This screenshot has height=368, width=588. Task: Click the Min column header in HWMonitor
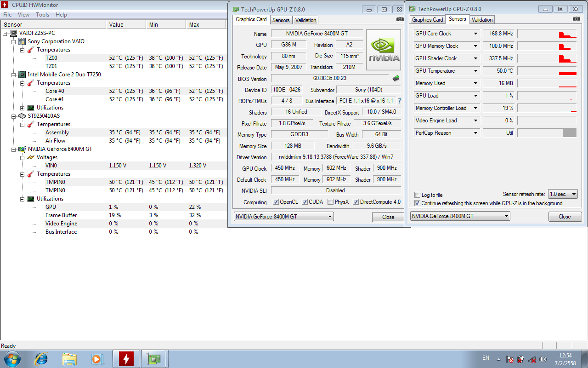(166, 24)
